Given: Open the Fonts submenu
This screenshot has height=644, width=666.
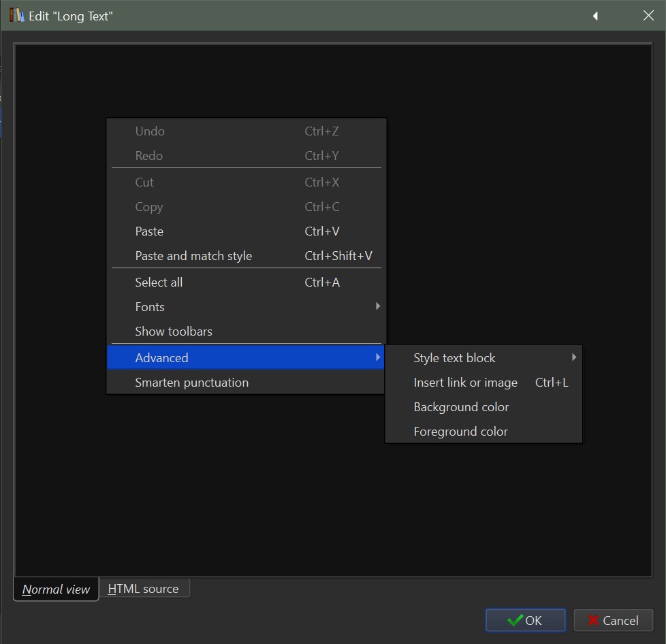Looking at the screenshot, I should tap(246, 307).
